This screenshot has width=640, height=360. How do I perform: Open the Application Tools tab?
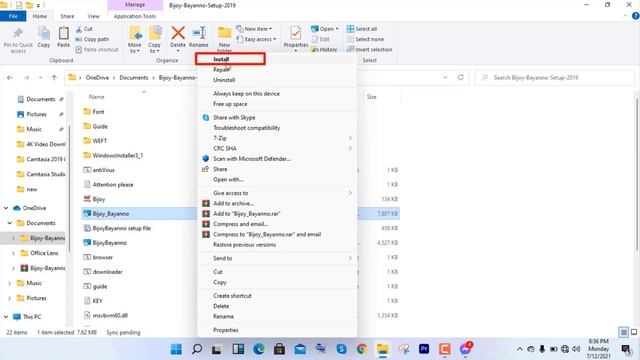[135, 16]
